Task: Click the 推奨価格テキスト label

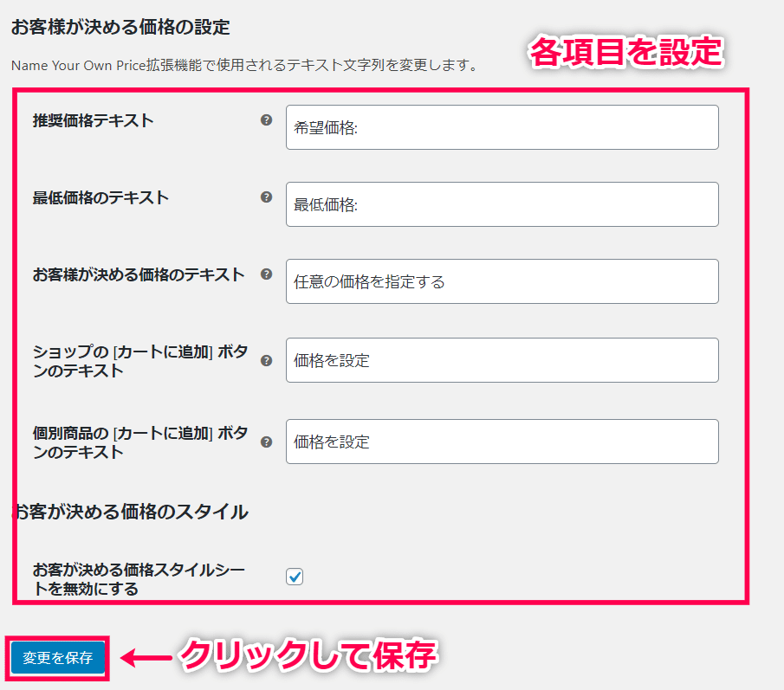Action: tap(93, 120)
